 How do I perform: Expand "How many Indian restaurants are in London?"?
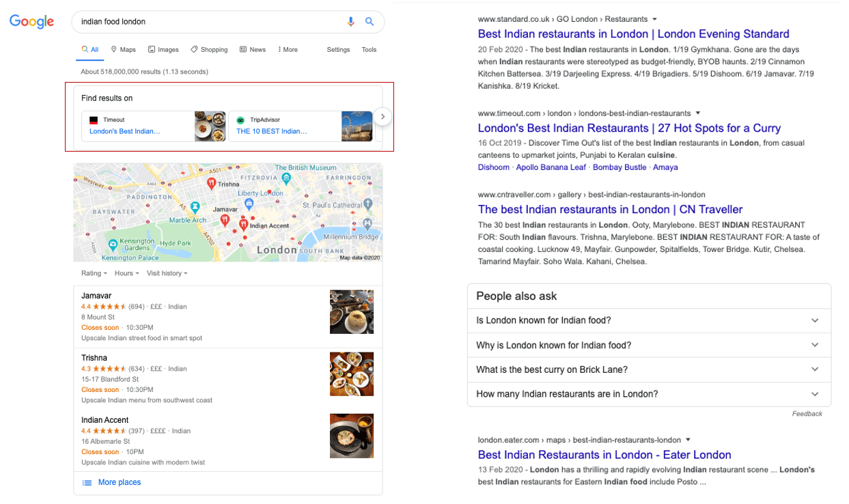pos(649,394)
